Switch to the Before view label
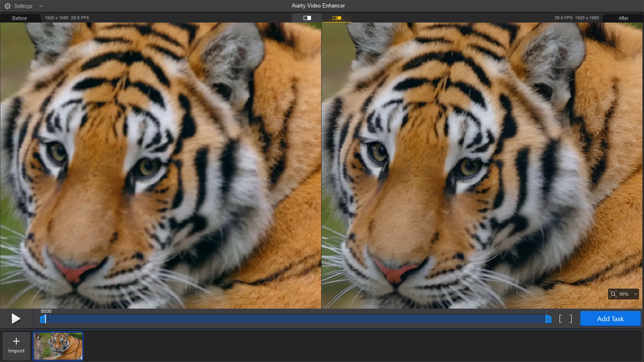This screenshot has width=644, height=362. pyautogui.click(x=20, y=18)
